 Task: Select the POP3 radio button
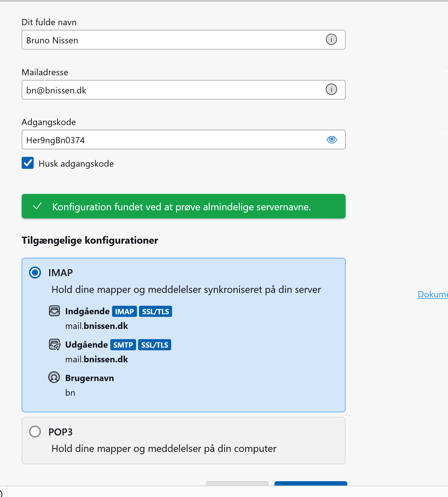[35, 431]
